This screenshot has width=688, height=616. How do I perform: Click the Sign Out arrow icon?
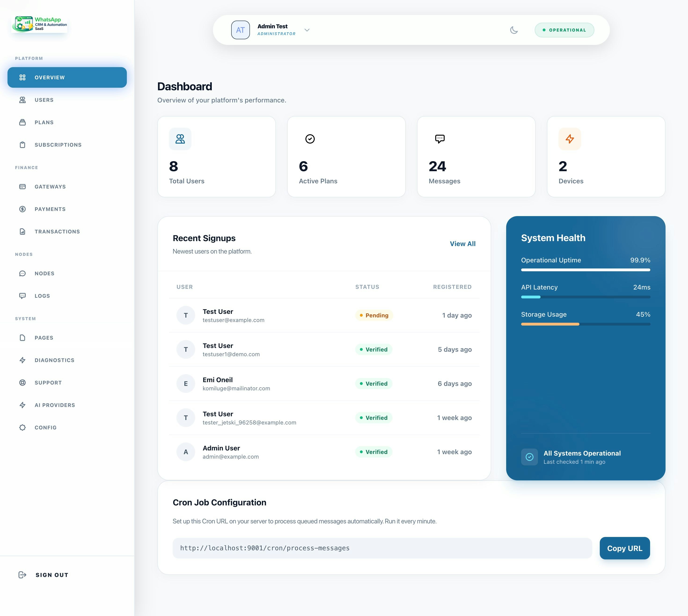click(22, 575)
